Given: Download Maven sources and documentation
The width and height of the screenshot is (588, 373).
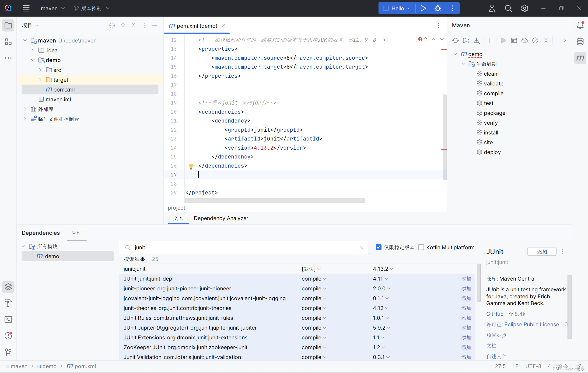Looking at the screenshot, I should pyautogui.click(x=477, y=40).
